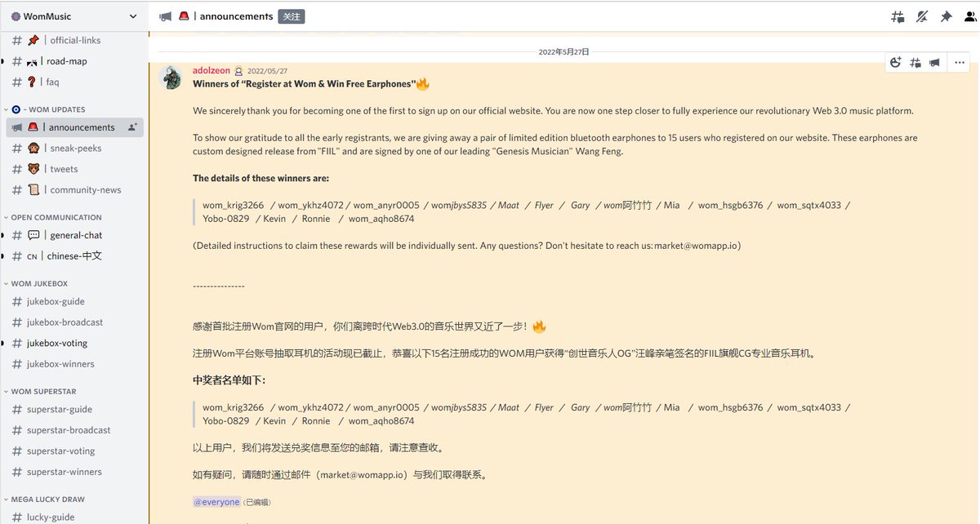Screen dimensions: 980x524
Task: Collapse the WOM JUKEBOX category
Action: point(38,283)
